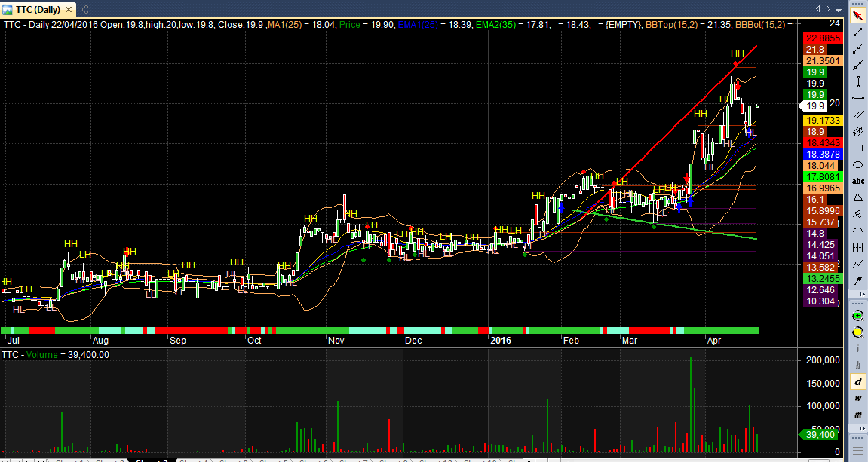Select the rectangle drawing tool
This screenshot has width=868, height=462.
857,148
